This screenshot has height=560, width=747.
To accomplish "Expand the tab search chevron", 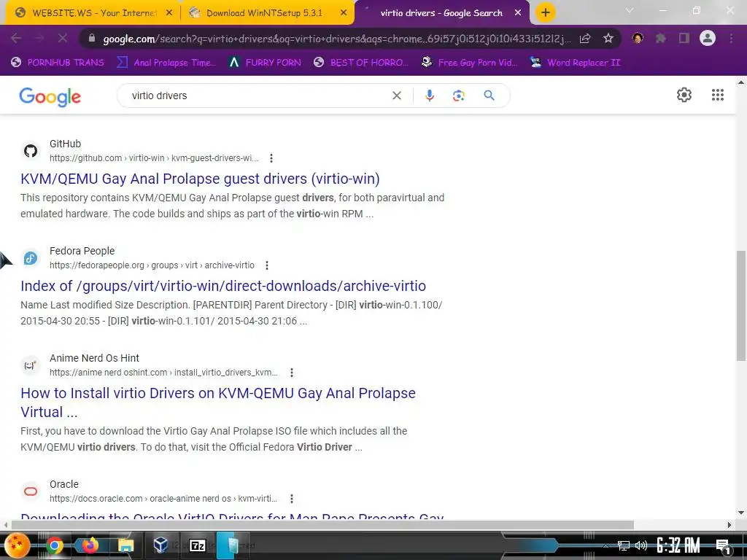I will coord(630,10).
